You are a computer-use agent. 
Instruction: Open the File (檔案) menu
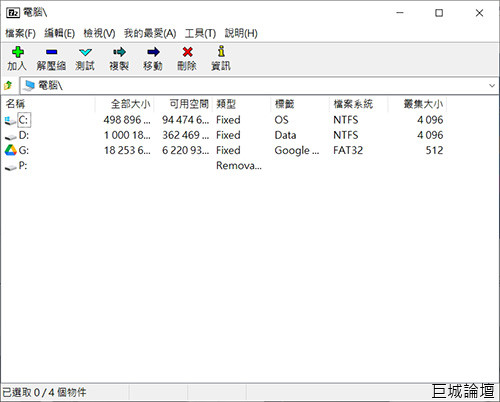[x=20, y=33]
